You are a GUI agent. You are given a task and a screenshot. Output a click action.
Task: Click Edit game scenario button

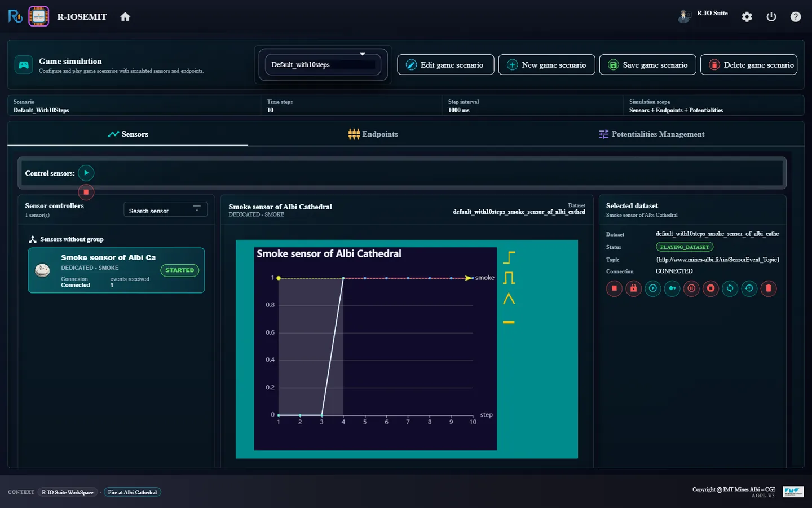(445, 65)
